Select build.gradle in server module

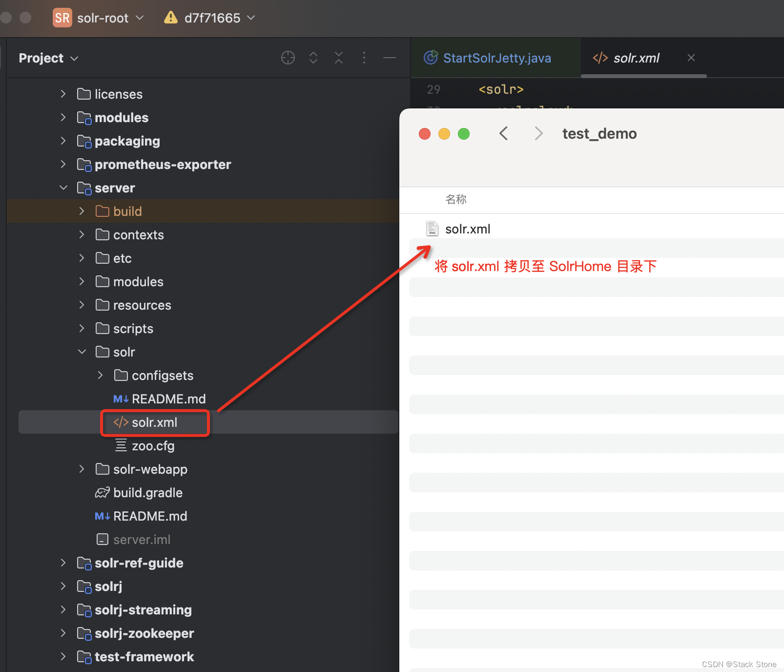tap(148, 493)
